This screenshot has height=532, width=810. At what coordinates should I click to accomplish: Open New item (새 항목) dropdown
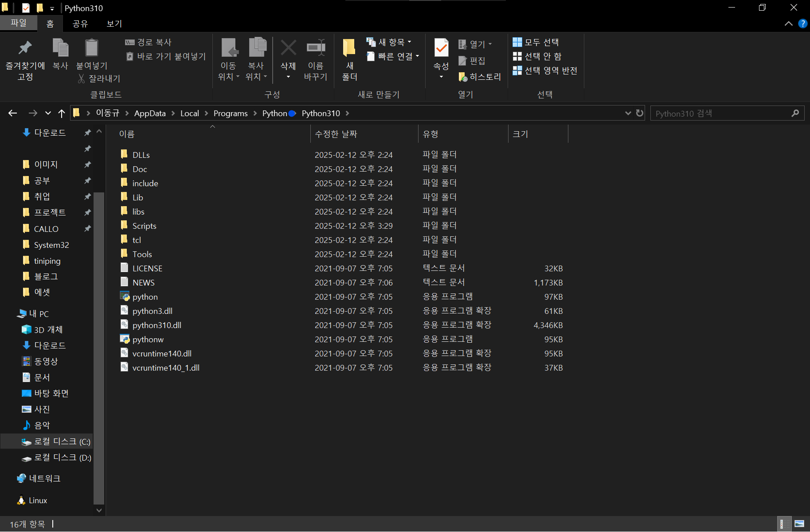click(389, 42)
